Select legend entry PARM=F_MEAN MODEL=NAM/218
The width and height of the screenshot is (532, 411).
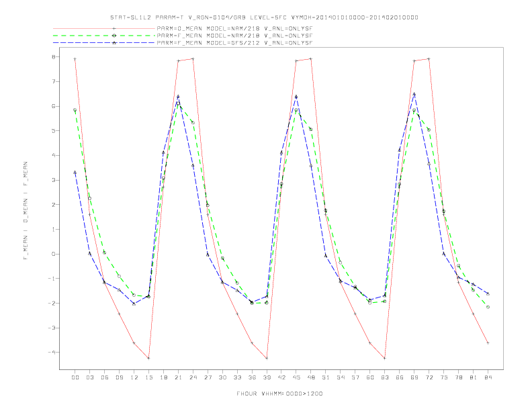pos(234,36)
